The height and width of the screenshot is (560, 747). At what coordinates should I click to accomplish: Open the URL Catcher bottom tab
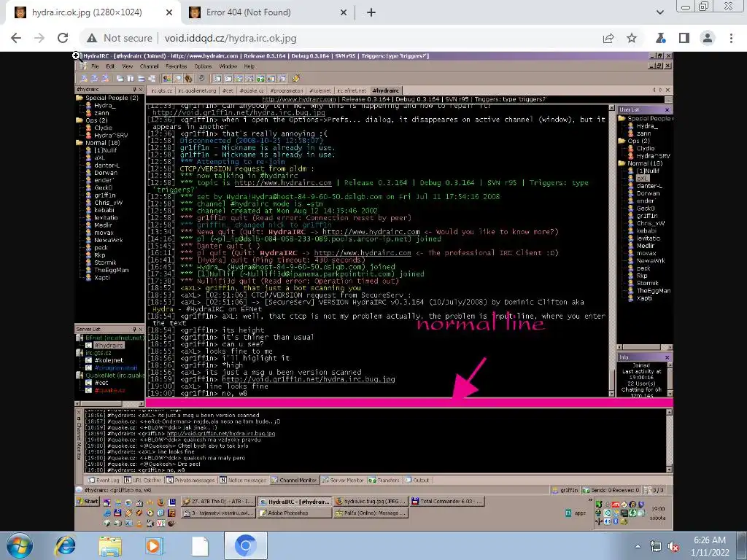point(143,481)
